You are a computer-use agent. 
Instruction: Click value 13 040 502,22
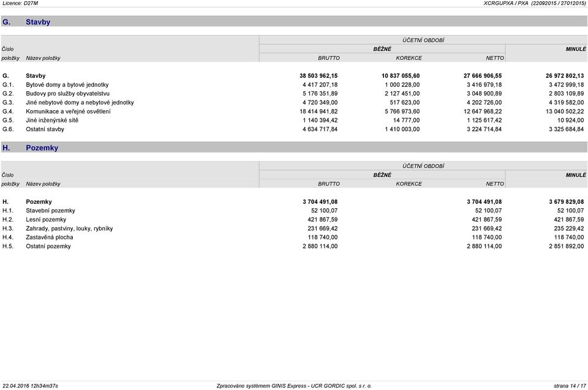tap(565, 111)
